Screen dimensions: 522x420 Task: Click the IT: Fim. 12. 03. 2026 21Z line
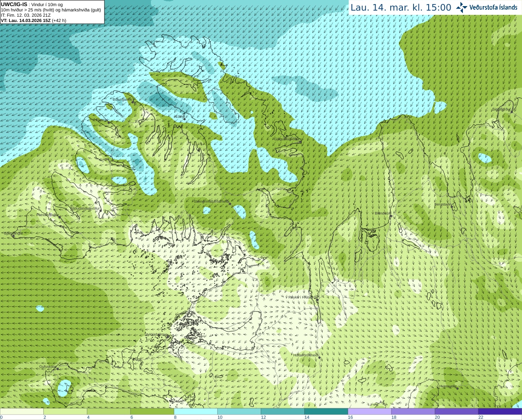26,15
